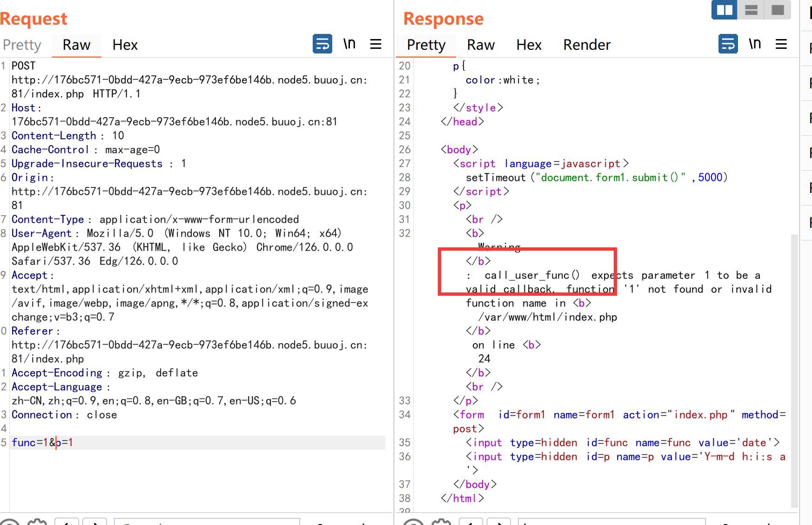The width and height of the screenshot is (812, 525).
Task: Click the closing </style> tag in response
Action: click(478, 108)
